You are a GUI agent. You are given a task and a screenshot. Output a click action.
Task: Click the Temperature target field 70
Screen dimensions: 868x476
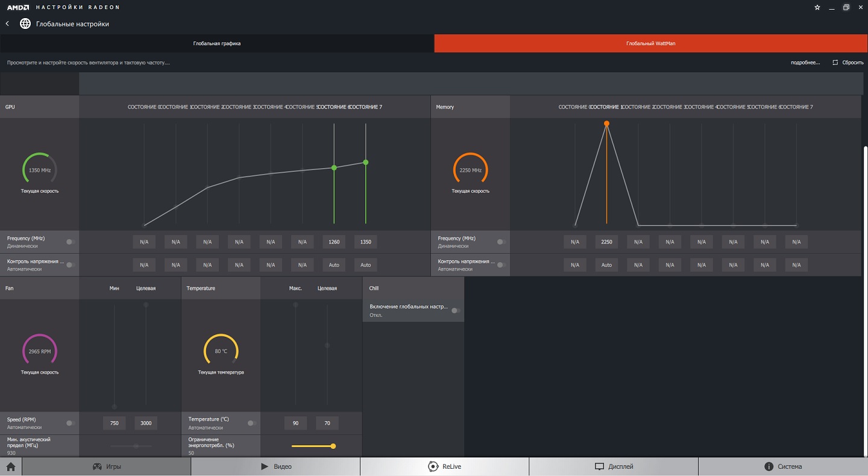coord(327,423)
